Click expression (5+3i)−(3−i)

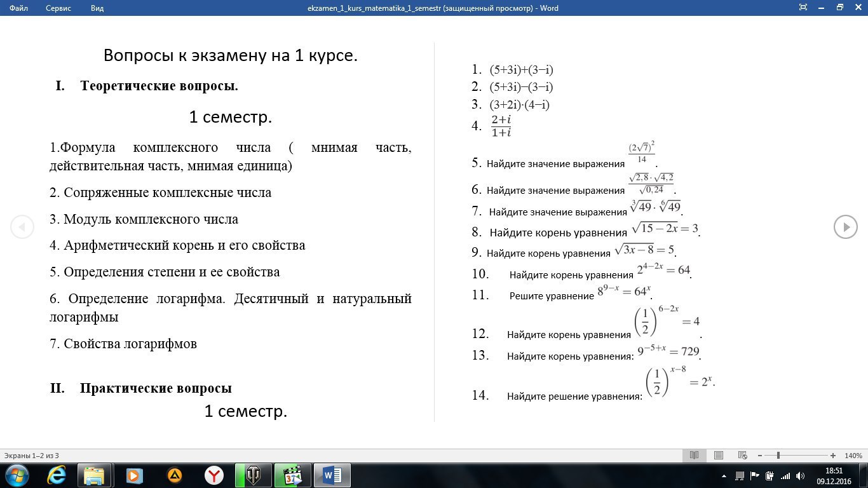coord(521,87)
